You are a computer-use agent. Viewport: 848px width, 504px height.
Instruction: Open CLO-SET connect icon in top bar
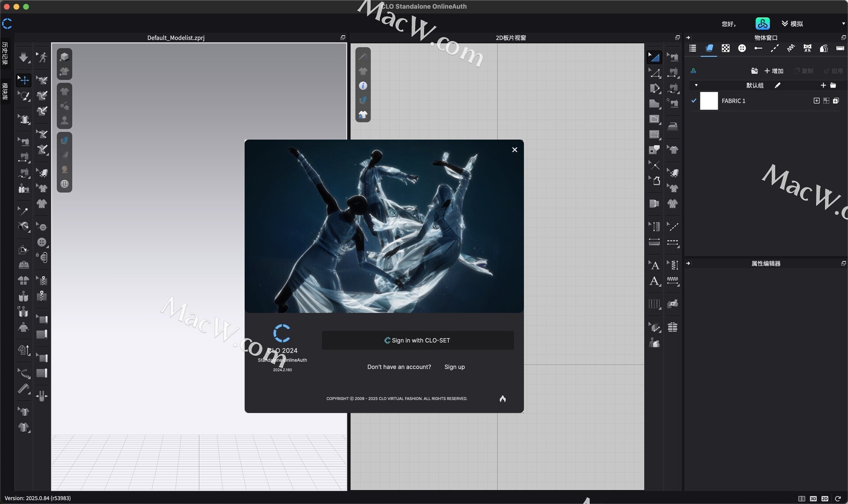762,23
